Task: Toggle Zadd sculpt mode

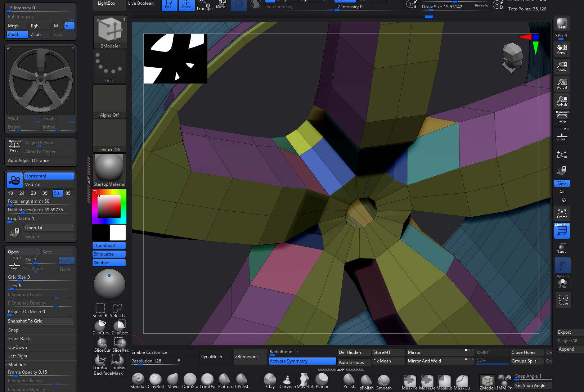Action: (17, 35)
